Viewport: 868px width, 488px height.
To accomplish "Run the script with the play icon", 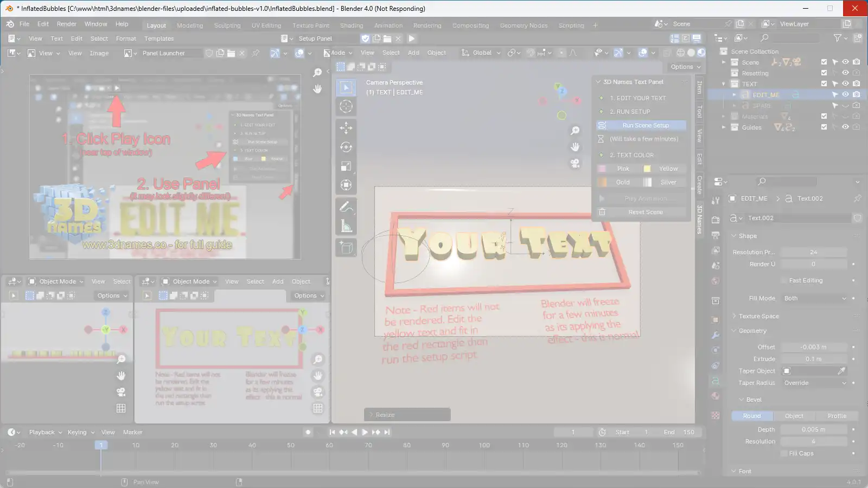I will tap(412, 38).
